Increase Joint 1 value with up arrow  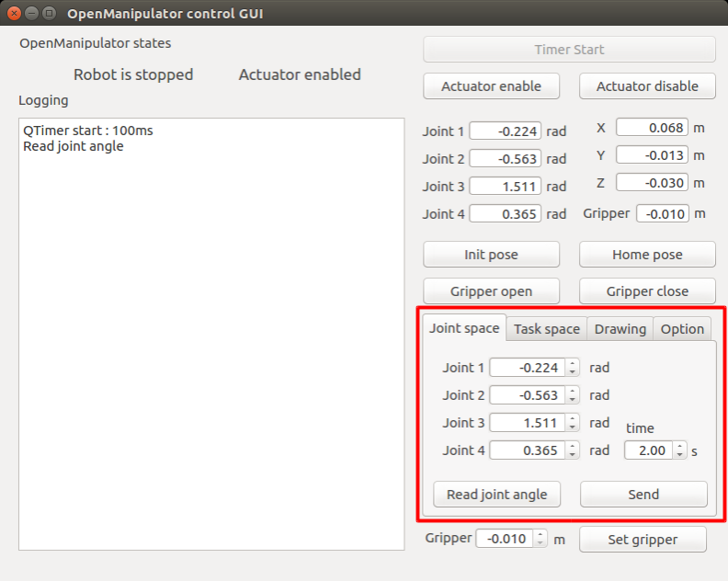[573, 364]
